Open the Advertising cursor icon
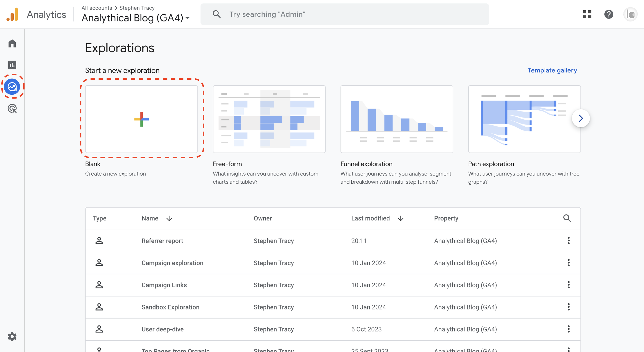The image size is (644, 352). pos(12,109)
